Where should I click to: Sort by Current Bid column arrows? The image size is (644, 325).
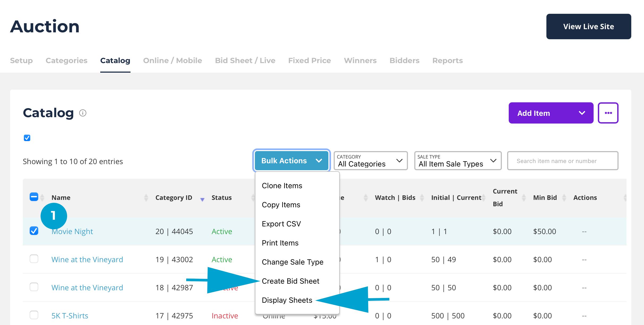(524, 198)
